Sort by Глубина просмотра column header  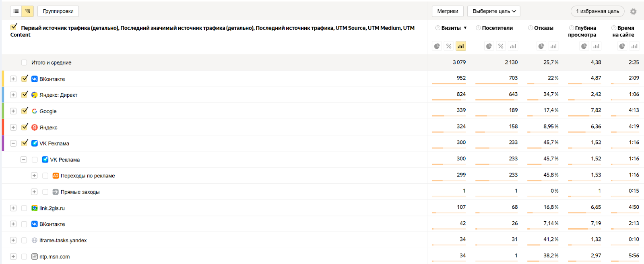(x=582, y=31)
